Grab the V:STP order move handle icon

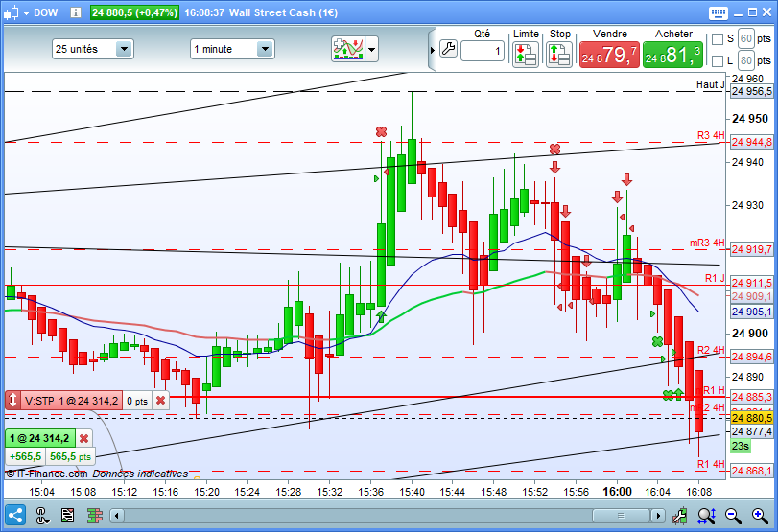click(x=12, y=401)
